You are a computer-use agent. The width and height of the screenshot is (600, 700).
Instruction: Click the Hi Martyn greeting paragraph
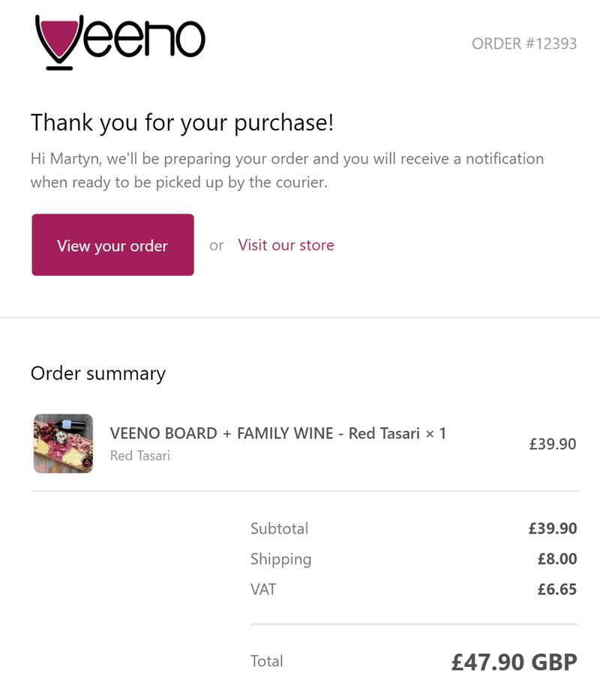[x=286, y=170]
